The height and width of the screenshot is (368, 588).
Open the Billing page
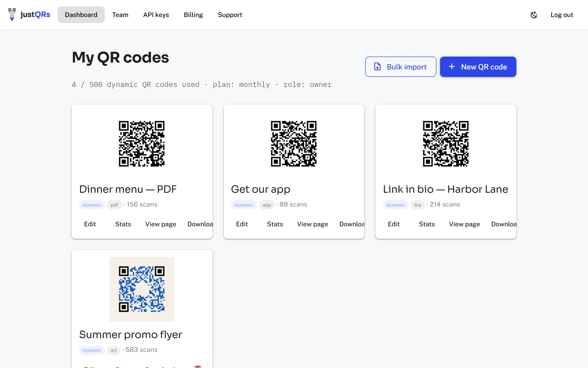click(x=193, y=15)
